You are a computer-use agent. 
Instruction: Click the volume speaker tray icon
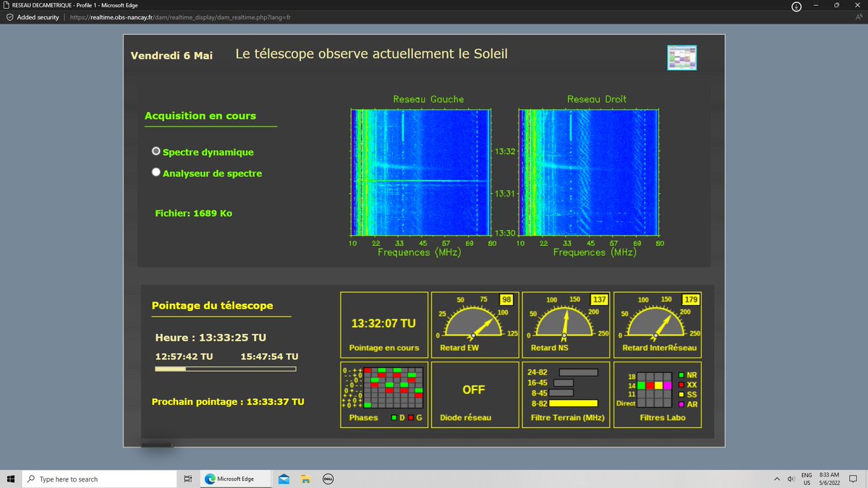click(791, 479)
